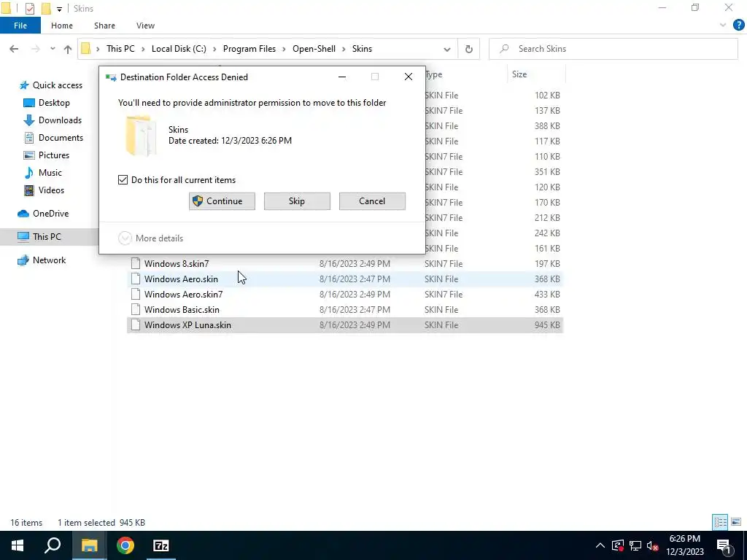Show hidden system tray icons

(600, 545)
